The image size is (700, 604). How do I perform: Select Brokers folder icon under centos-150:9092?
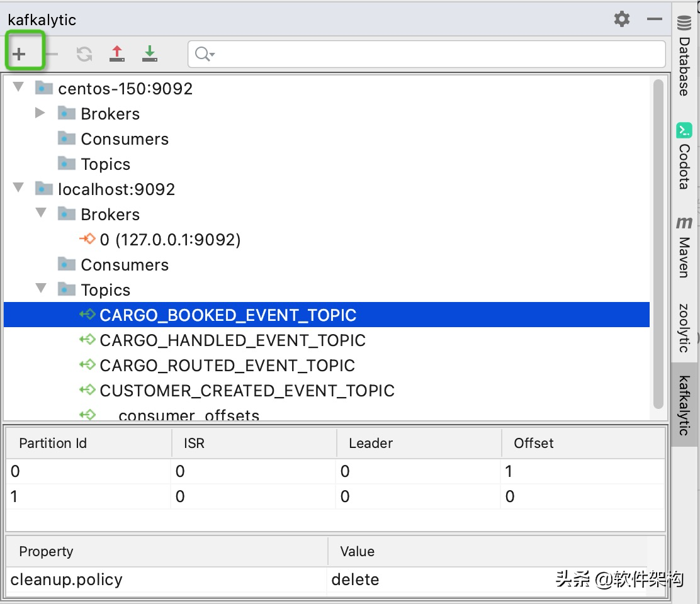point(67,113)
